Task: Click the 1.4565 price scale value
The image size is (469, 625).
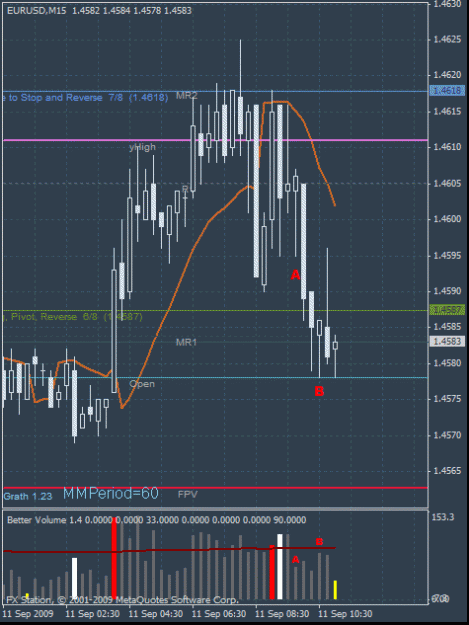Action: click(447, 471)
